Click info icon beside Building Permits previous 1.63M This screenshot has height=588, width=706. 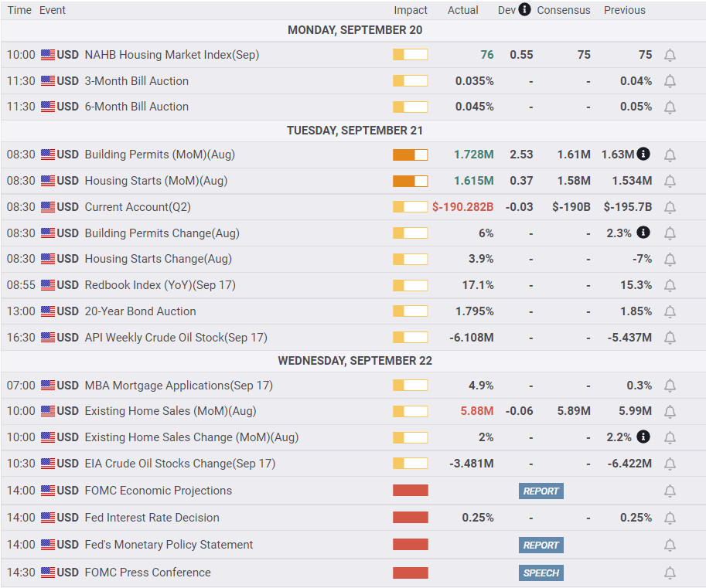pyautogui.click(x=643, y=154)
